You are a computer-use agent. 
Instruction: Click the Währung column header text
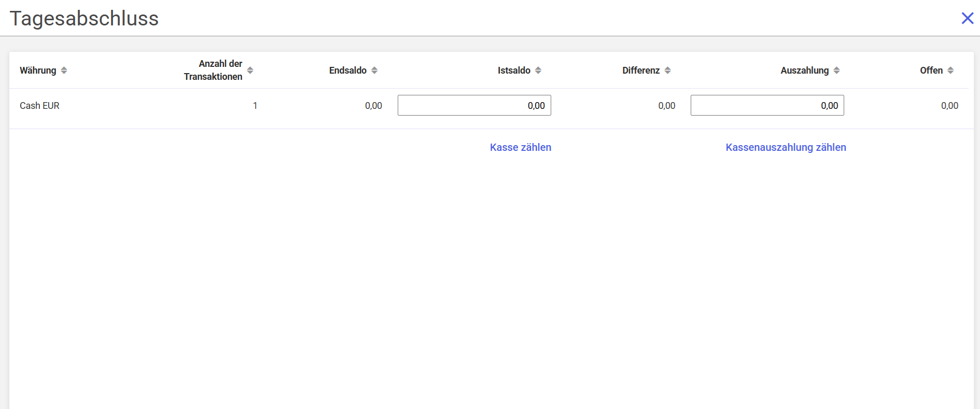[38, 70]
